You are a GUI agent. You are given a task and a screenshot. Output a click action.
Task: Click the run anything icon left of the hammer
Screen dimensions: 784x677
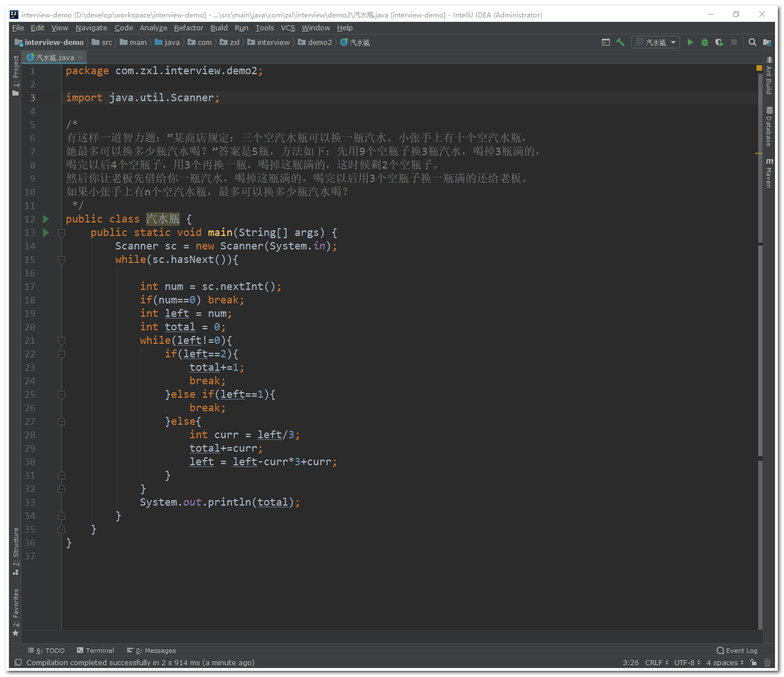606,42
